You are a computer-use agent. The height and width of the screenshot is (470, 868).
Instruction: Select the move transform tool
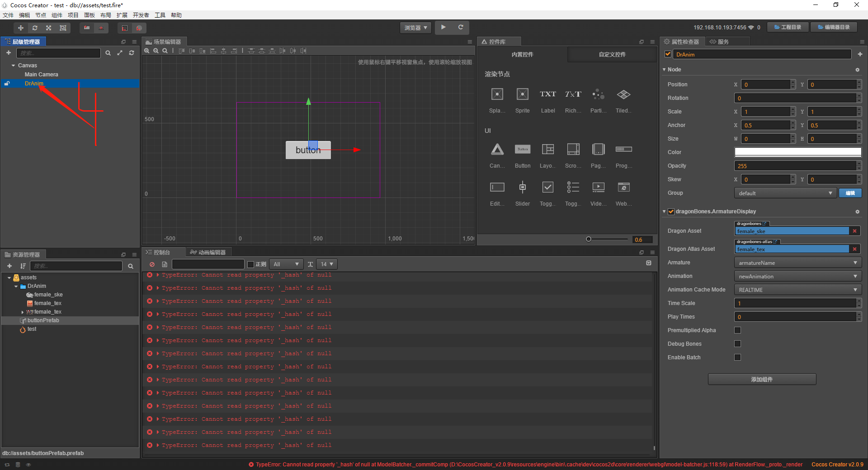coord(21,28)
